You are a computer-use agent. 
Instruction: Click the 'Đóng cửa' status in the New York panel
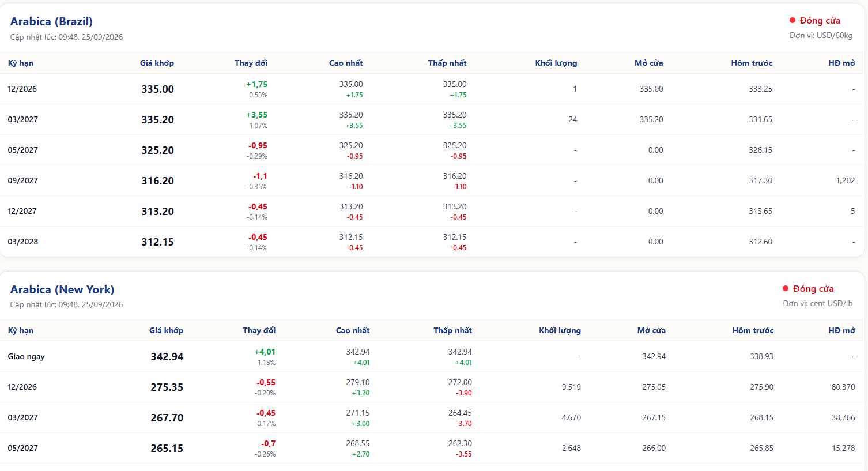pyautogui.click(x=813, y=289)
